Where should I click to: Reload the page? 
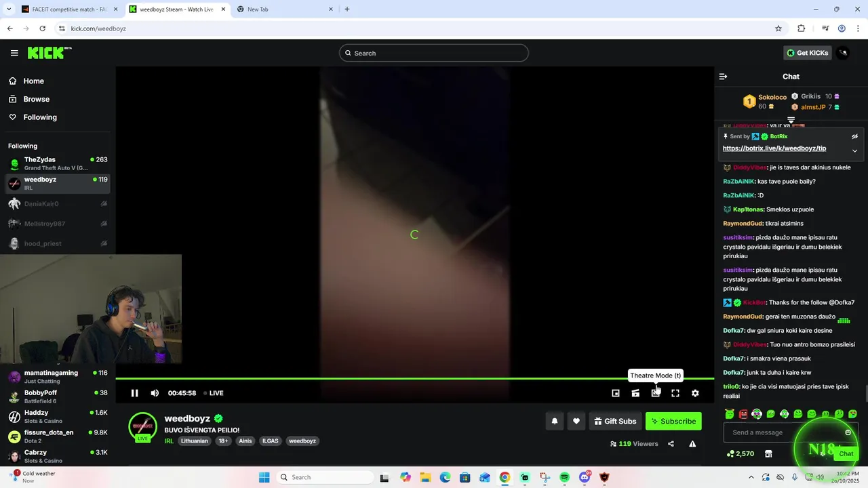42,28
